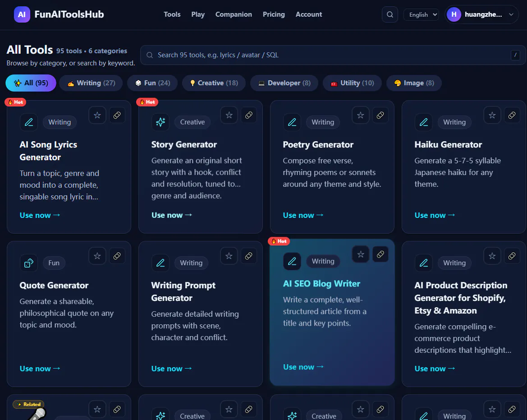Switch to the Fun (24) category
This screenshot has width=527, height=420.
click(x=152, y=83)
